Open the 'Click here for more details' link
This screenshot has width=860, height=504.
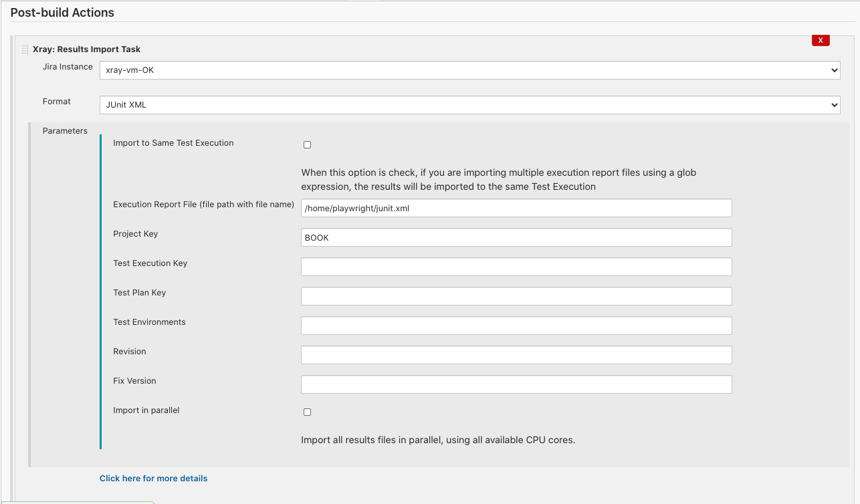[153, 478]
